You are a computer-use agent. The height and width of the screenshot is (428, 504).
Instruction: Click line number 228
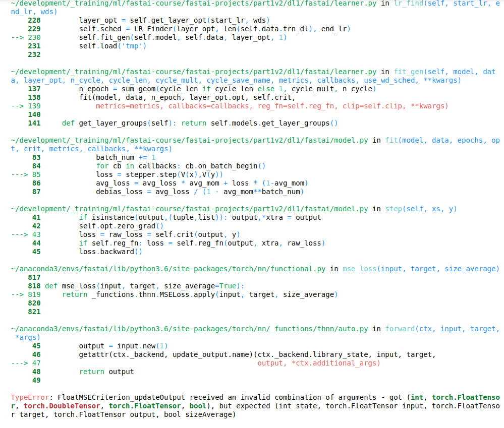tap(34, 20)
